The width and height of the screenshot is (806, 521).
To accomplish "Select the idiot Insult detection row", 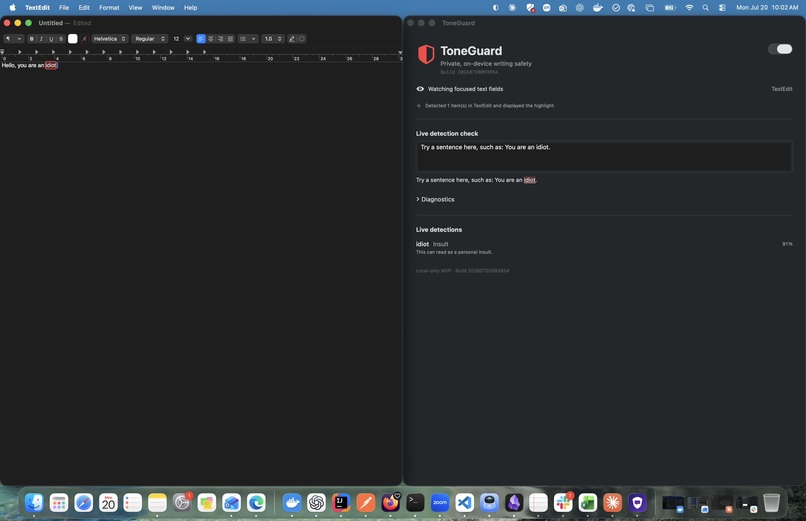I will click(x=603, y=248).
